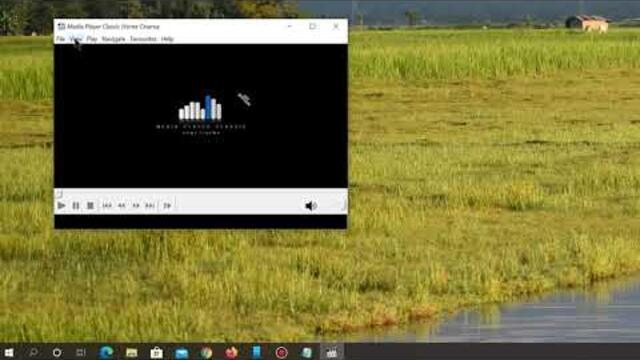Skip to previous track button
640x360 pixels.
107,206
